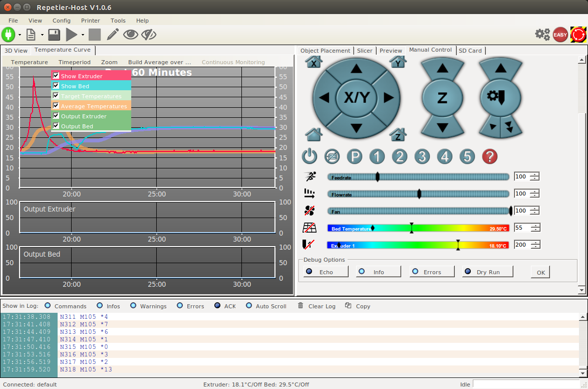This screenshot has width=588, height=389.
Task: Click the stop motor icon
Action: tap(332, 156)
